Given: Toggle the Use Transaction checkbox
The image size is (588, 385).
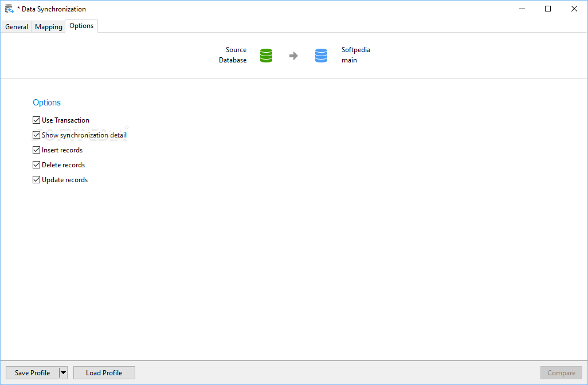Looking at the screenshot, I should pos(36,120).
